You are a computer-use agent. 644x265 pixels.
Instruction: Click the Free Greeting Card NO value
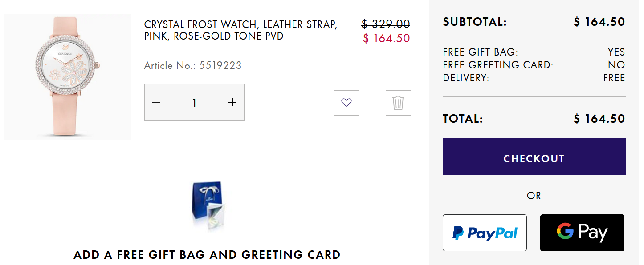point(617,65)
